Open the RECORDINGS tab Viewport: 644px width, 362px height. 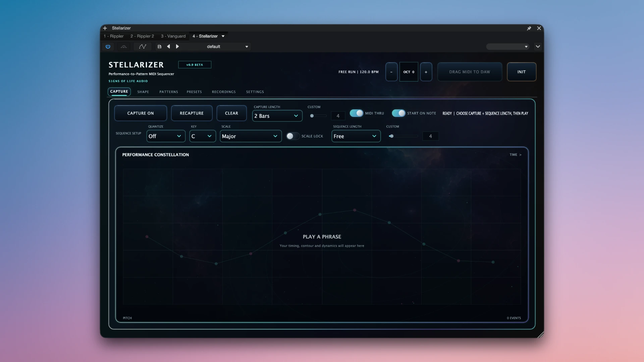(224, 92)
